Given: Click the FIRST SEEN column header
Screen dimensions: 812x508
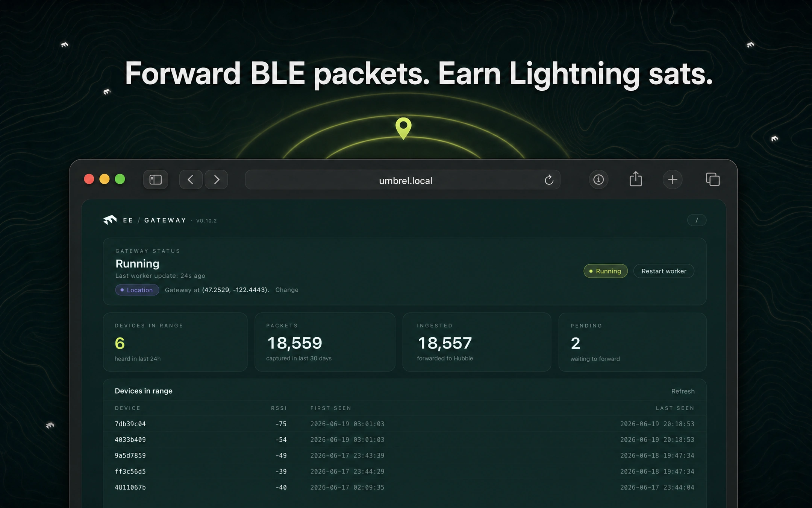Looking at the screenshot, I should click(x=331, y=408).
